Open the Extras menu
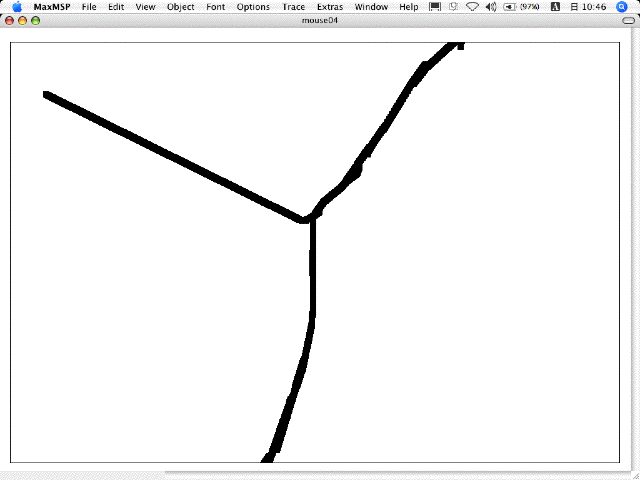640x480 pixels. [x=330, y=7]
